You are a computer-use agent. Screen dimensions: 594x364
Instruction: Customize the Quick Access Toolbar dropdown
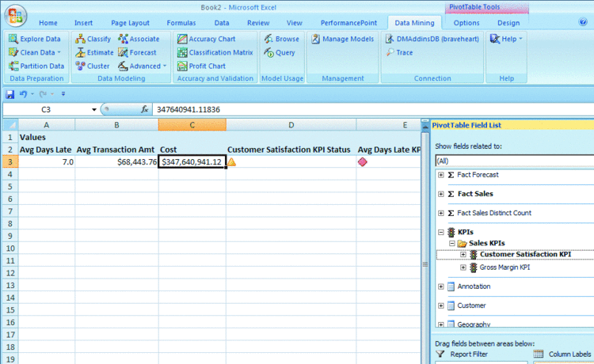point(63,94)
